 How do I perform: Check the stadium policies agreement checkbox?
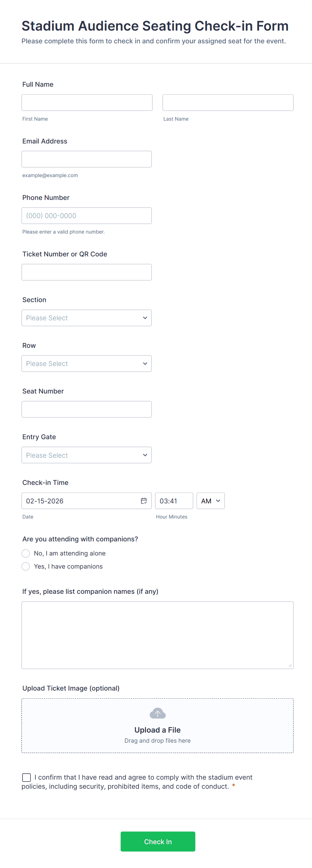coord(27,777)
